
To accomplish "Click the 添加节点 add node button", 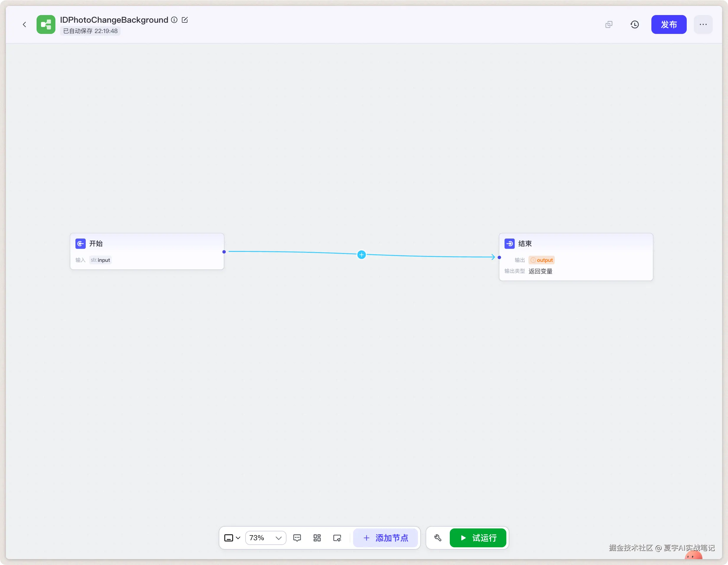I will tap(385, 538).
